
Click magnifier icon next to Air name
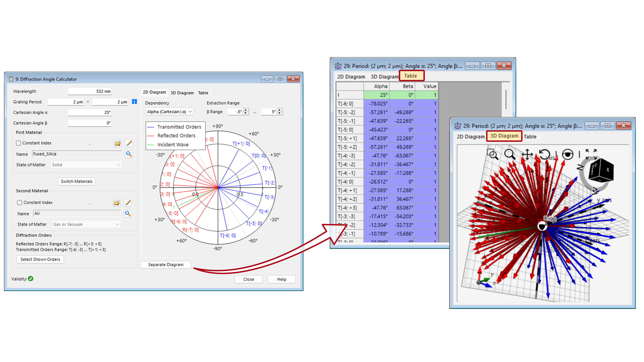[x=128, y=213]
